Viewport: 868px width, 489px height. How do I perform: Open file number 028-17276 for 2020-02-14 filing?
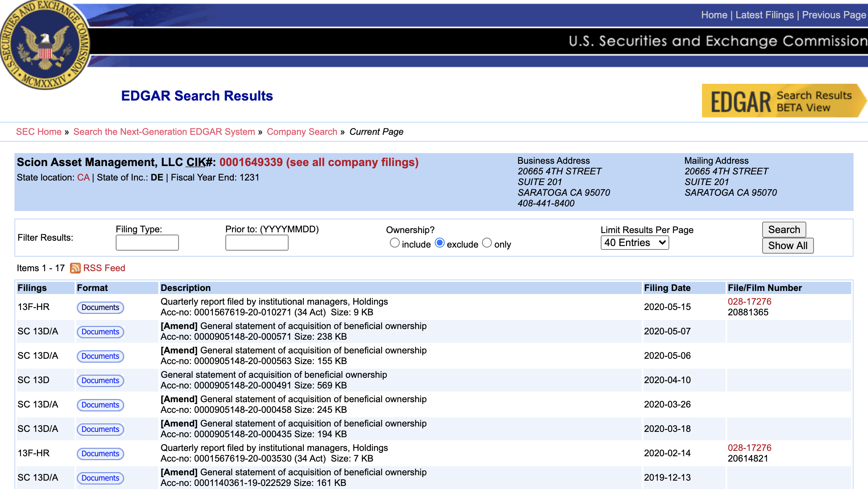point(749,448)
